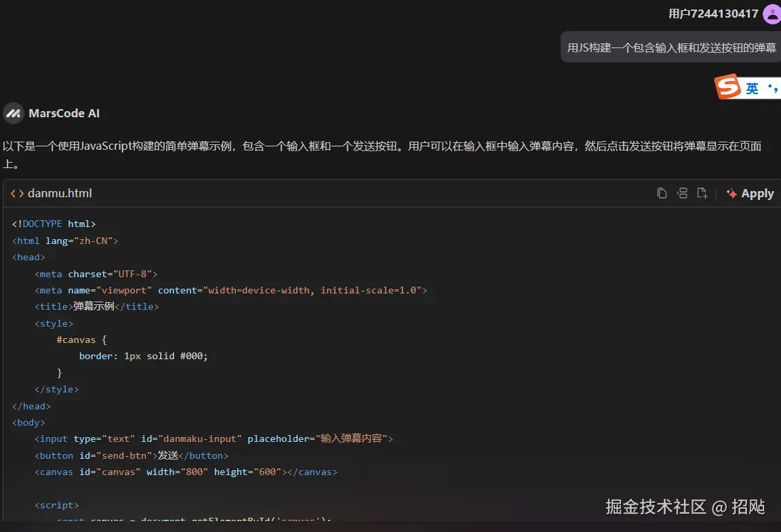Click the <body> tag line
The height and width of the screenshot is (532, 781).
28,422
